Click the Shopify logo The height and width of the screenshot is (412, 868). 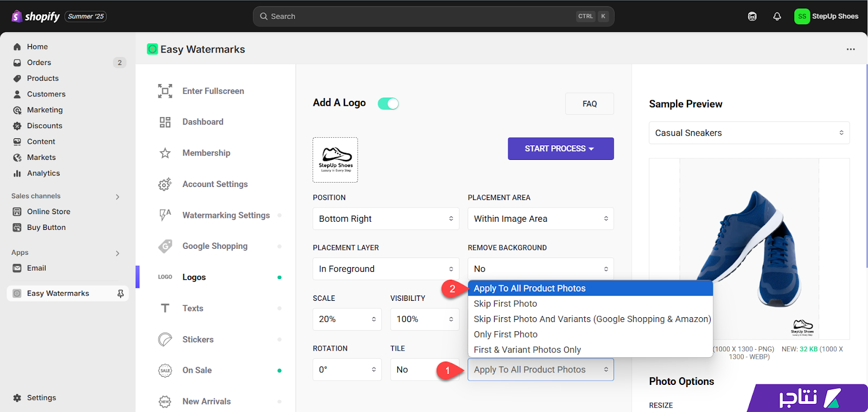(36, 16)
